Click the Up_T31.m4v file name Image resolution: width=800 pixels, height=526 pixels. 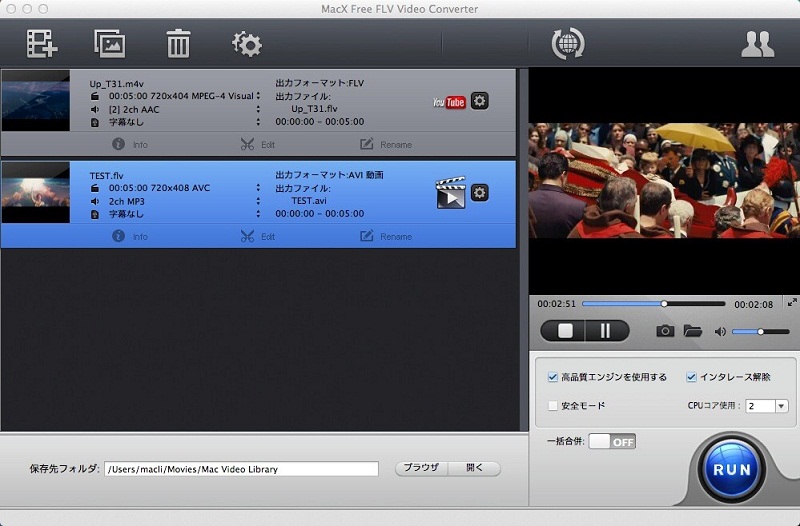(x=116, y=84)
